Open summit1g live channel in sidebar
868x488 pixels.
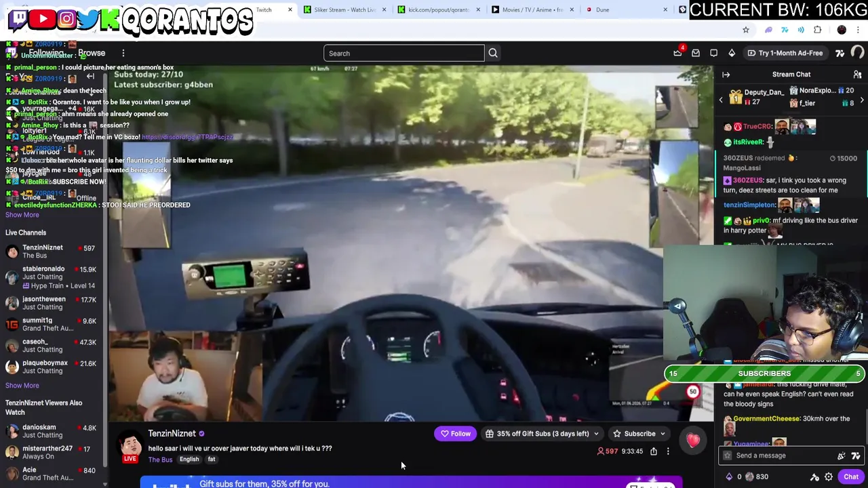click(x=52, y=325)
